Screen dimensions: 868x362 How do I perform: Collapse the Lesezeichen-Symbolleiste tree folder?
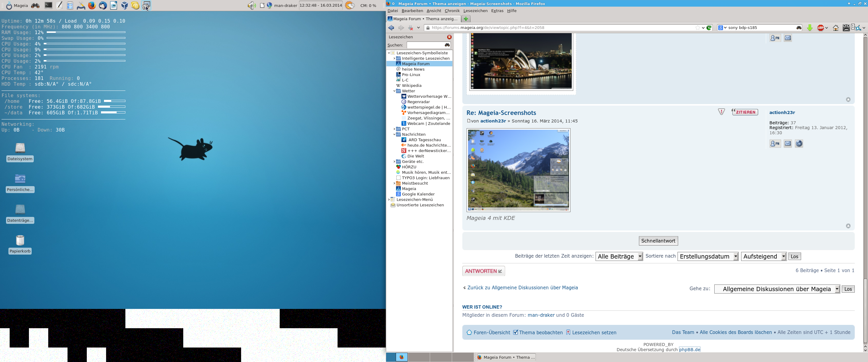point(389,53)
